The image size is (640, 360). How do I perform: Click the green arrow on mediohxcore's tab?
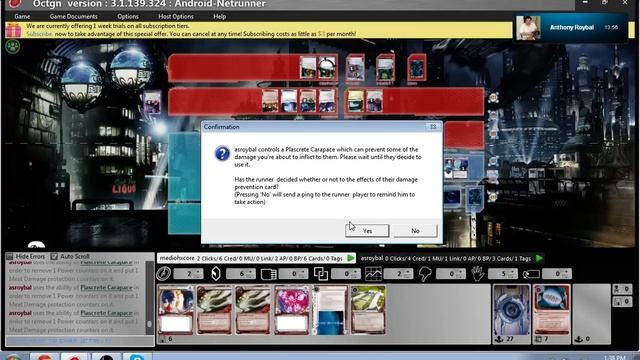[351, 258]
